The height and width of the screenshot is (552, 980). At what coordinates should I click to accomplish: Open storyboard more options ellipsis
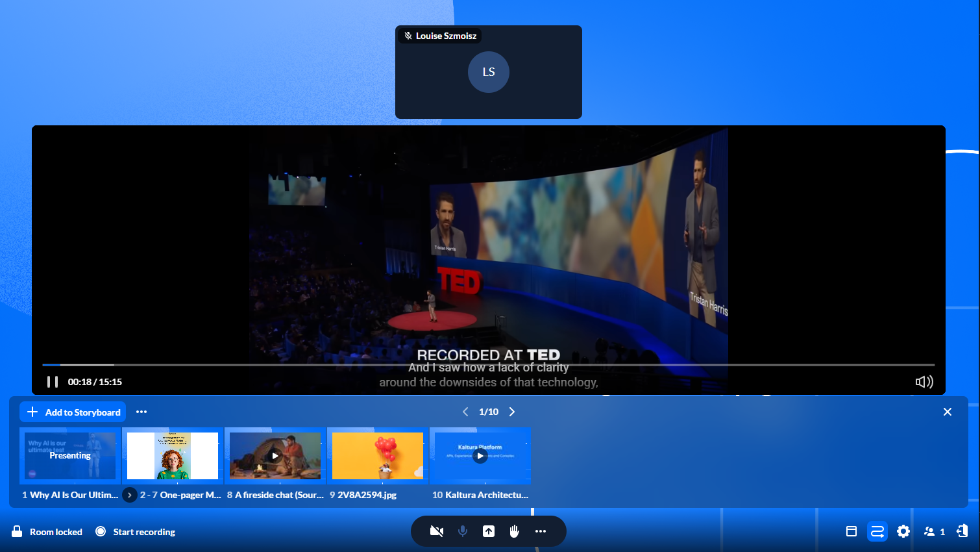[x=141, y=412]
